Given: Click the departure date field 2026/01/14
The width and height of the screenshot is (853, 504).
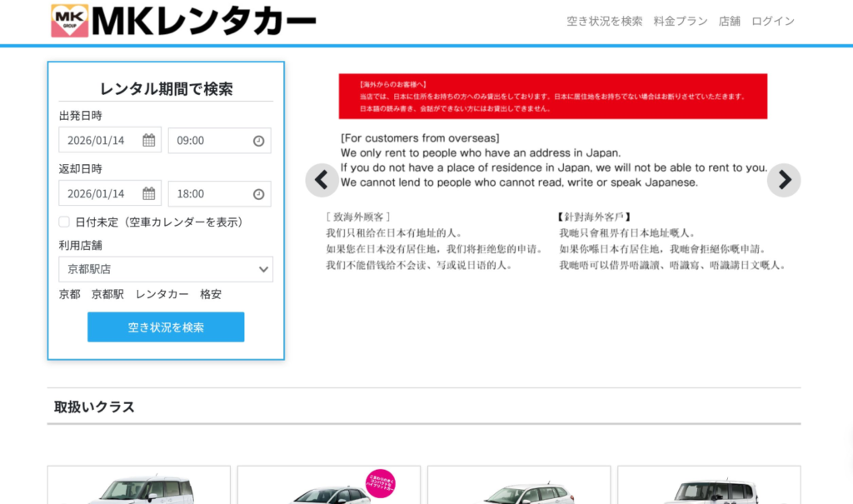Looking at the screenshot, I should [x=98, y=141].
